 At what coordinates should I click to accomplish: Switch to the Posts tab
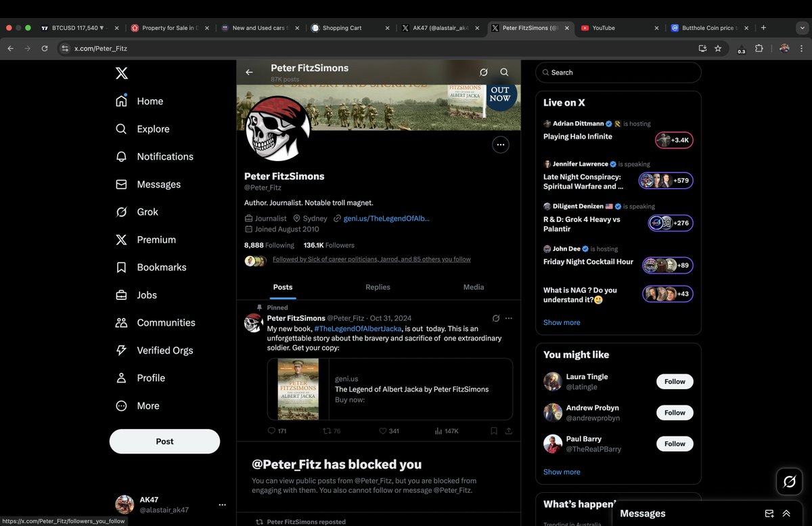coord(283,287)
